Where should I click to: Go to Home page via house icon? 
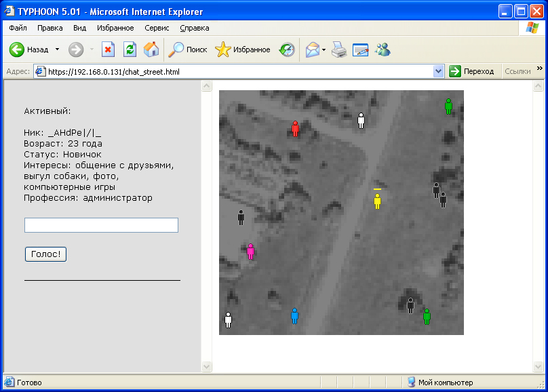[x=151, y=50]
